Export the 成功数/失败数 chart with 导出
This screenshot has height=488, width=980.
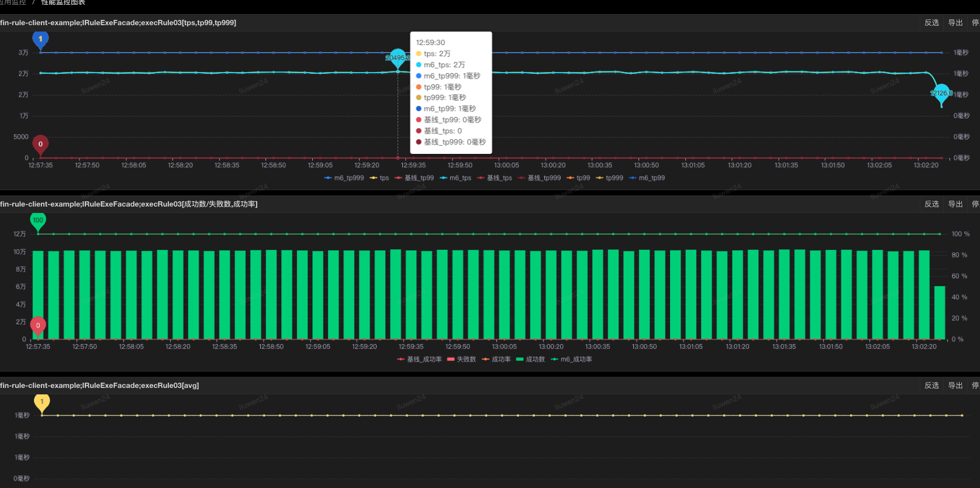[x=955, y=204]
